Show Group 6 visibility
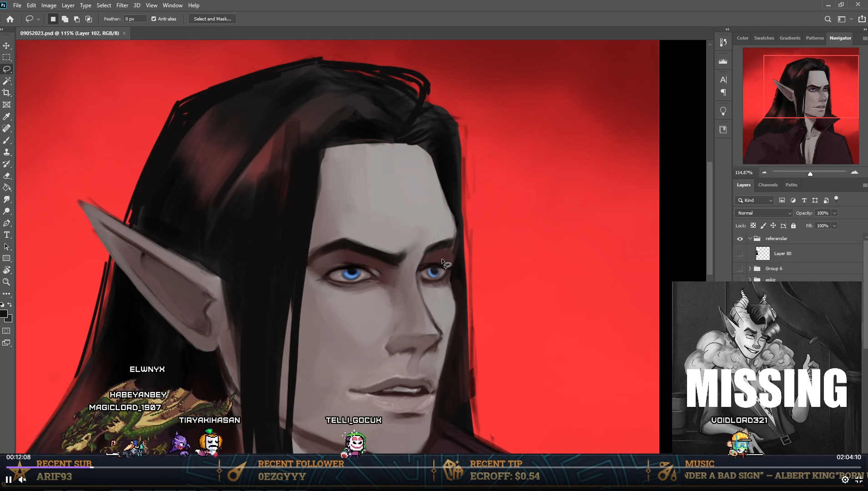This screenshot has width=868, height=491. tap(740, 269)
